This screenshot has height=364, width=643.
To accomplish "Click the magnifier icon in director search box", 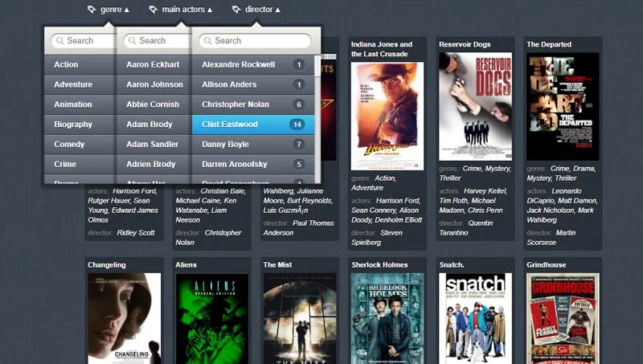I will coord(207,41).
